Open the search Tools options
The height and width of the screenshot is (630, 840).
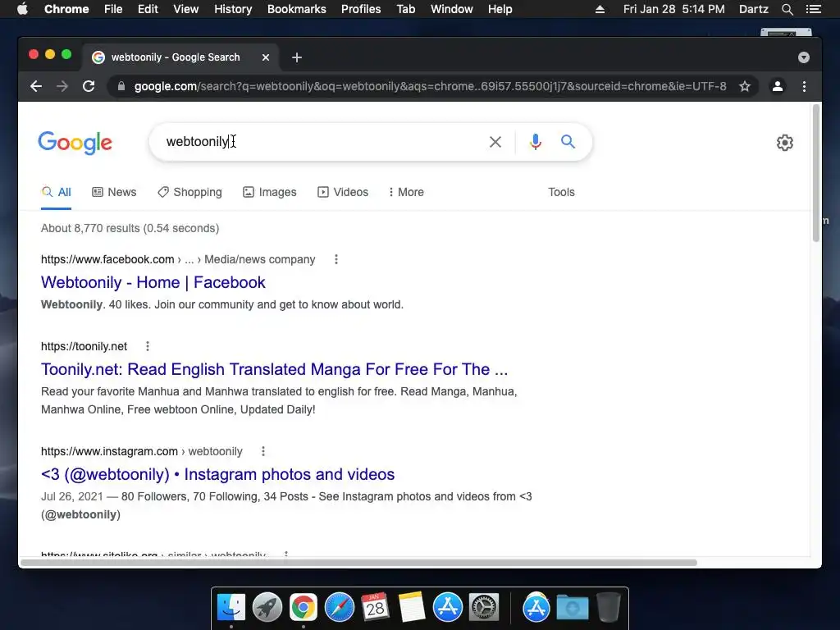561,192
